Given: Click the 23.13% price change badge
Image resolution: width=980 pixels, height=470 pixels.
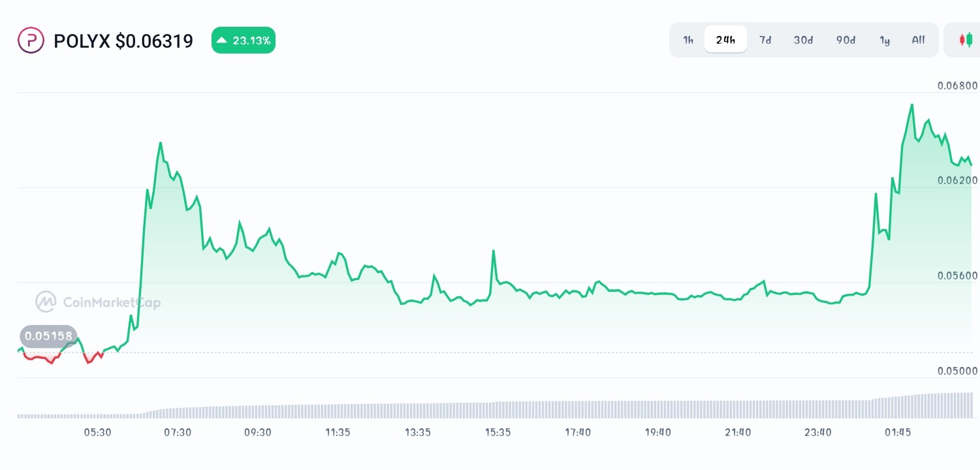Looking at the screenshot, I should [244, 40].
